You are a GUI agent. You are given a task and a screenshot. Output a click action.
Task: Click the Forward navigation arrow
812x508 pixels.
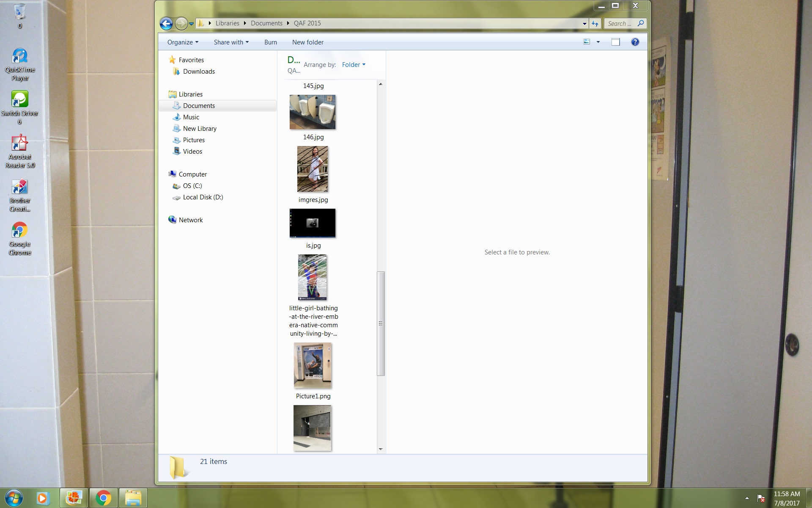(x=181, y=23)
